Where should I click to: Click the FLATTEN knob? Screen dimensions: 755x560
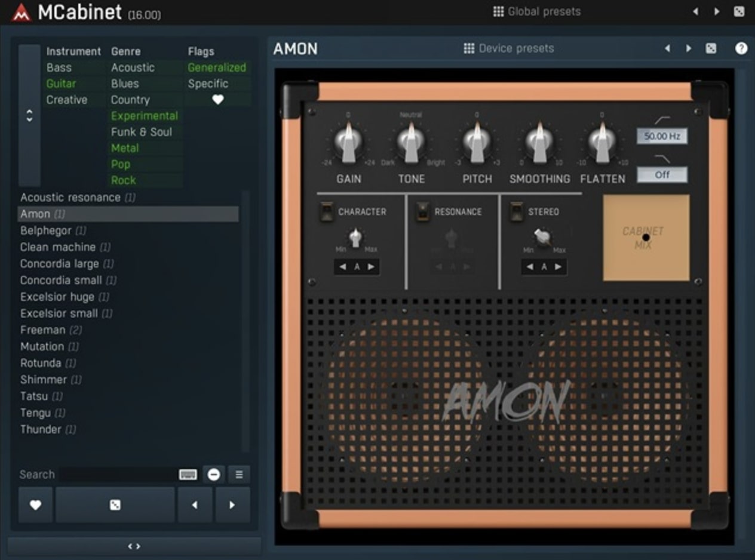(x=602, y=143)
